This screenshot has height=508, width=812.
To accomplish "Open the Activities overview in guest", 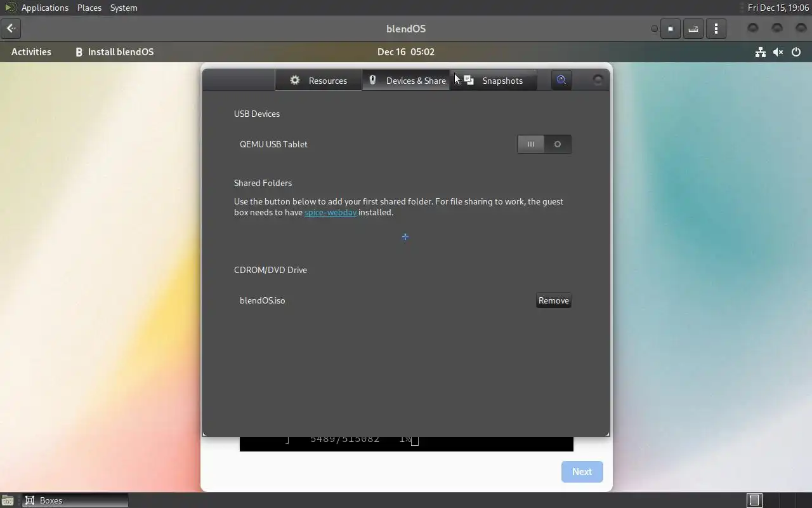I will (x=31, y=52).
